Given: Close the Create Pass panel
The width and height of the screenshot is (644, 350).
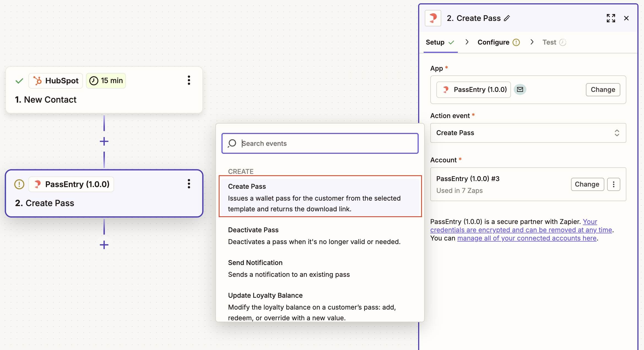Looking at the screenshot, I should click(x=626, y=18).
